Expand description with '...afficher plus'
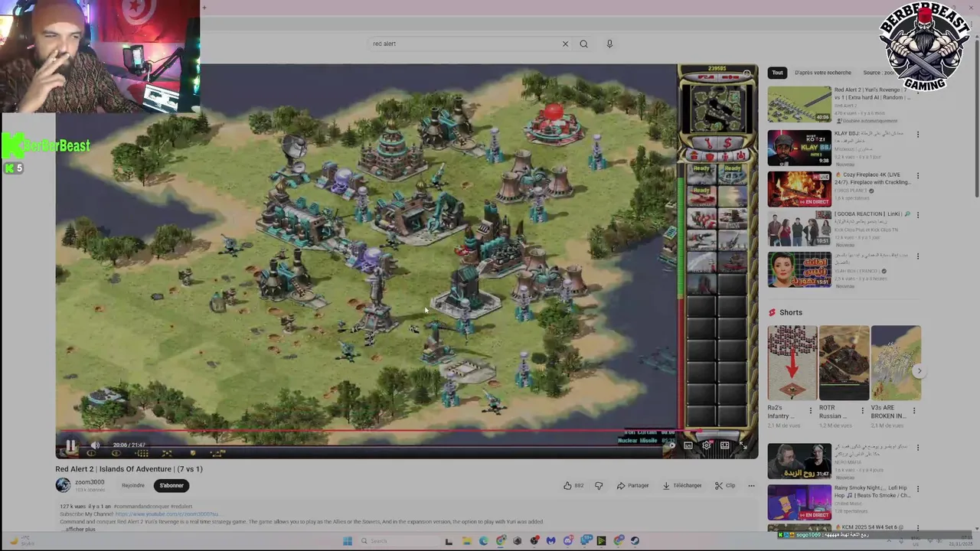Viewport: 980px width, 551px height. point(80,529)
